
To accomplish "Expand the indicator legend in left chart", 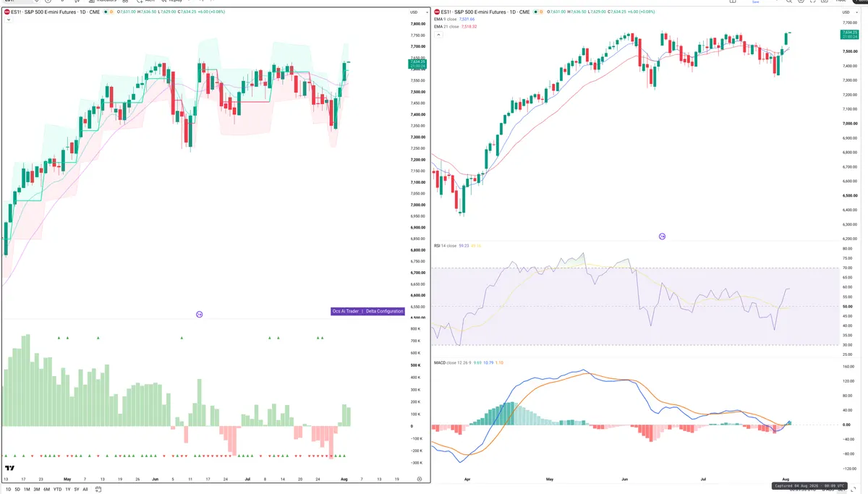I will (8, 20).
